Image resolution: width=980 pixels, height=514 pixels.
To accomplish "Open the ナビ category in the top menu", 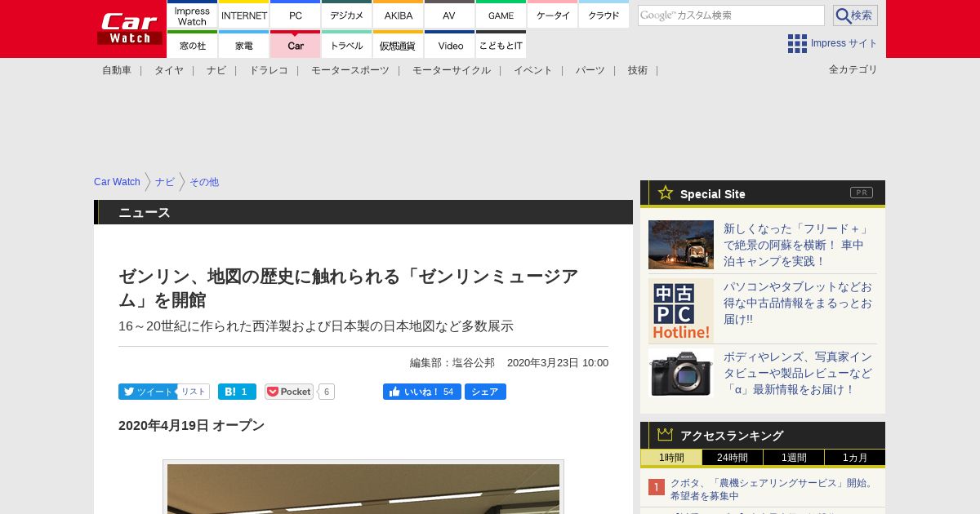I will tap(216, 70).
